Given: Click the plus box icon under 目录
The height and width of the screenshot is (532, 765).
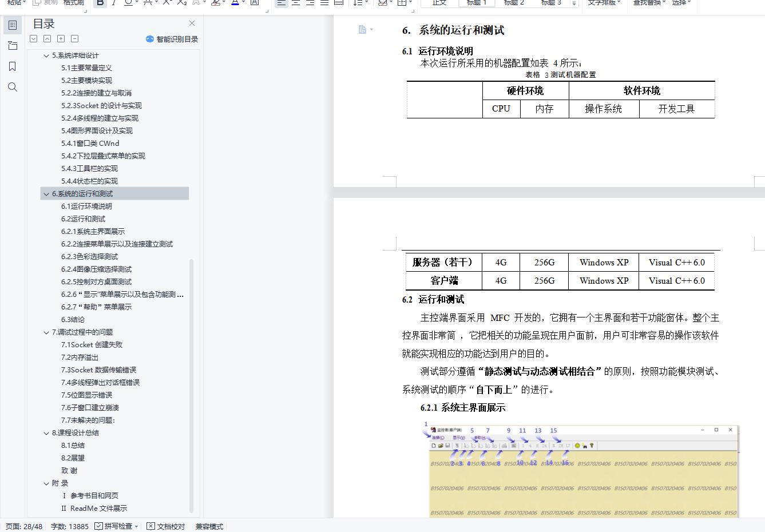Looking at the screenshot, I should pyautogui.click(x=61, y=39).
